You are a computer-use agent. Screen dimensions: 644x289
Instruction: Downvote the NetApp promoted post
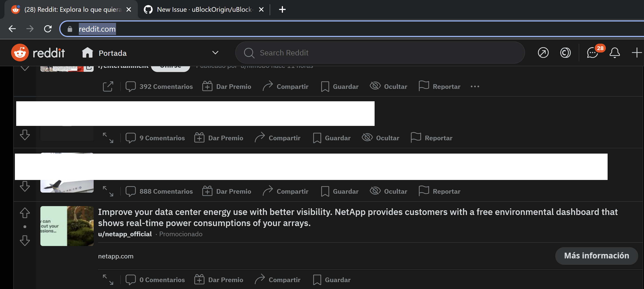click(x=25, y=241)
